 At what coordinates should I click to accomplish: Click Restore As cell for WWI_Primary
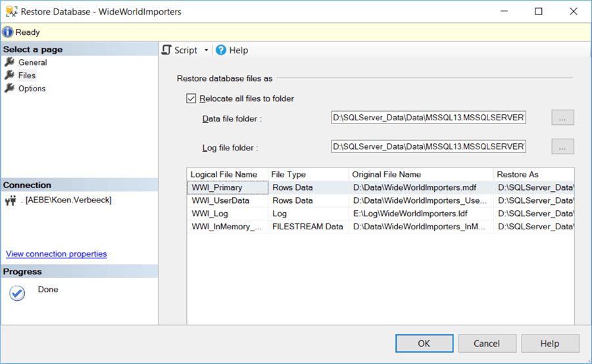click(x=534, y=187)
